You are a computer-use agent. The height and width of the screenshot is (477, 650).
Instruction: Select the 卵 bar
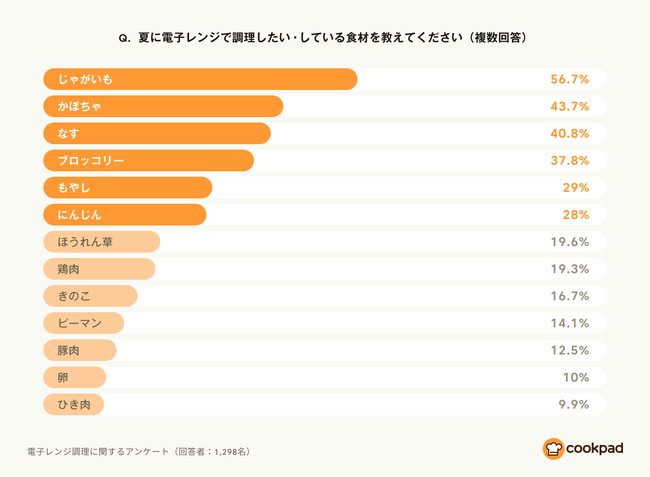(x=75, y=378)
